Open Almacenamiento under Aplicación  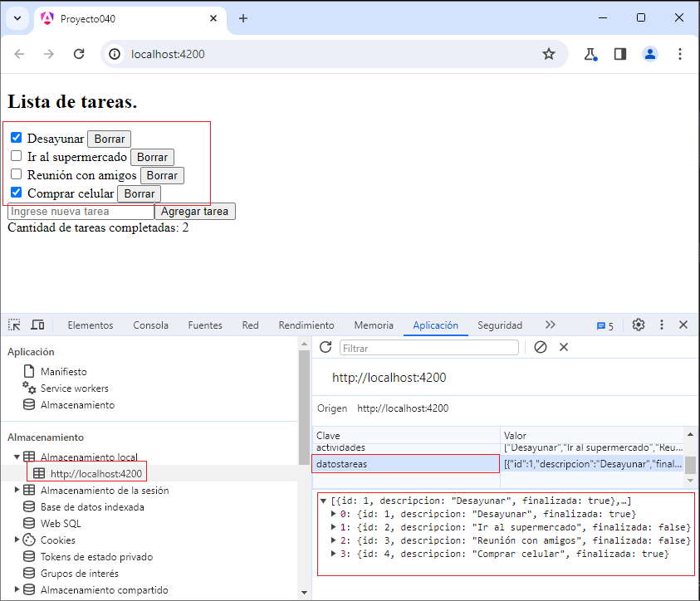pyautogui.click(x=78, y=405)
